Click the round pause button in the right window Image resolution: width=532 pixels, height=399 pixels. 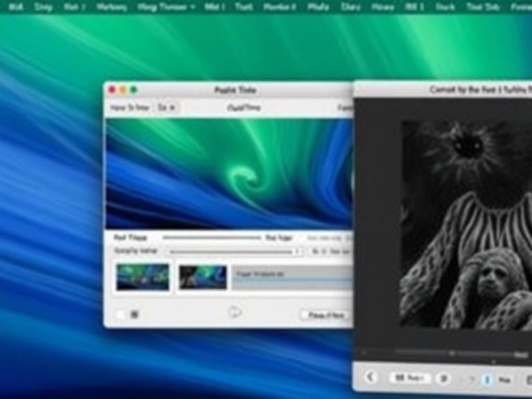coord(443,378)
